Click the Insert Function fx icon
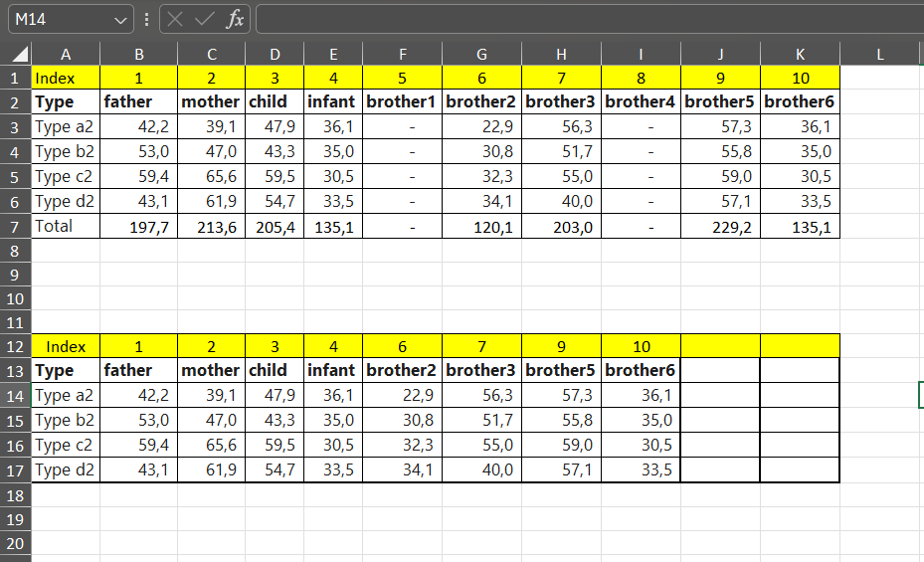The image size is (924, 562). coord(235,20)
